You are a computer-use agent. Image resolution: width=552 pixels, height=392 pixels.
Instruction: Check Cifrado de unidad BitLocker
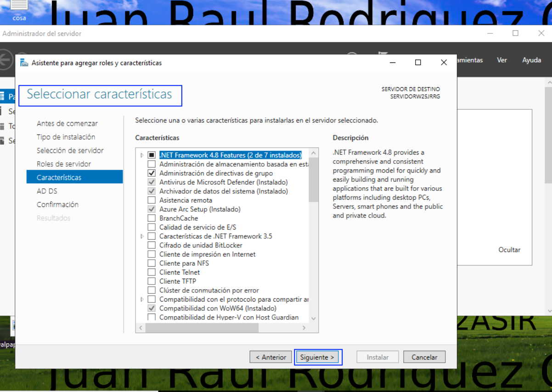(x=152, y=245)
